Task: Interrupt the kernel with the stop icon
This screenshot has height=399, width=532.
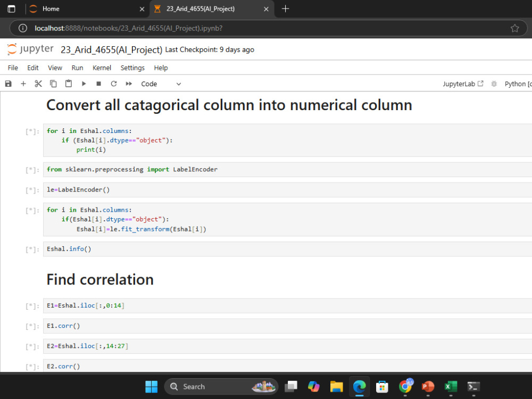Action: 99,84
